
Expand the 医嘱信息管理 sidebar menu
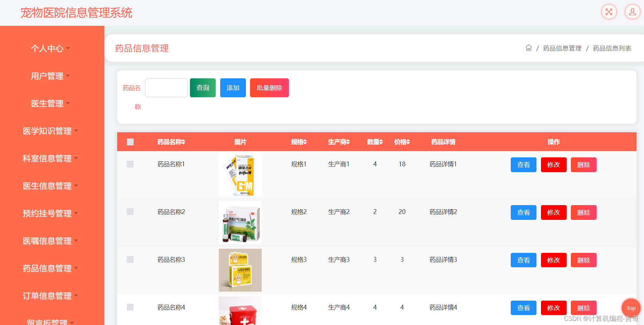click(50, 241)
